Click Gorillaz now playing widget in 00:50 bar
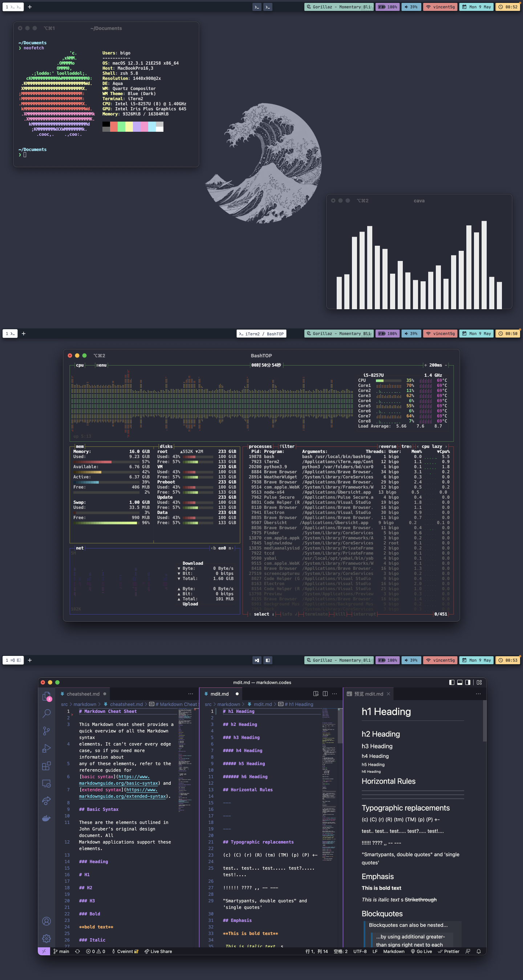This screenshot has height=980, width=523. coord(338,333)
